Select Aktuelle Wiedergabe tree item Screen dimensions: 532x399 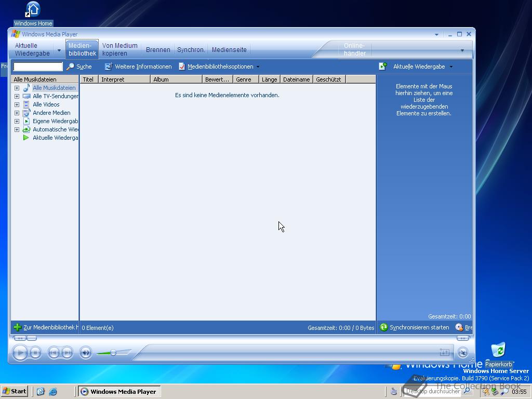[x=51, y=138]
